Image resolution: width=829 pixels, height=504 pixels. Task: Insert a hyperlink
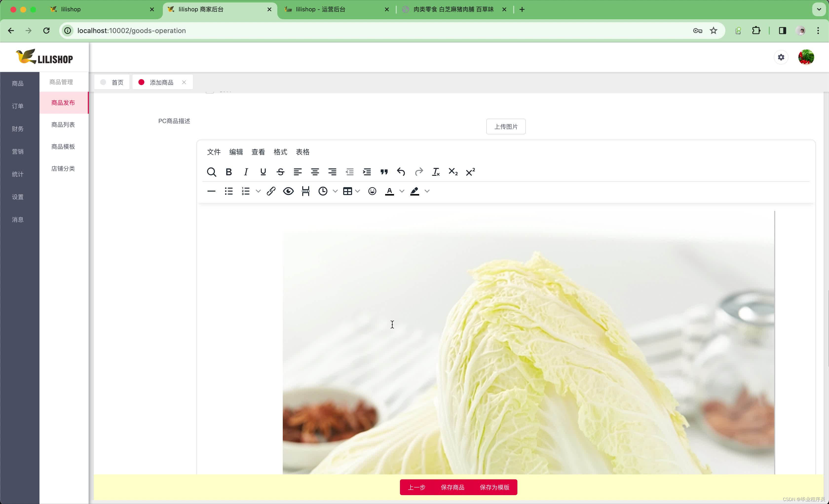click(x=271, y=191)
